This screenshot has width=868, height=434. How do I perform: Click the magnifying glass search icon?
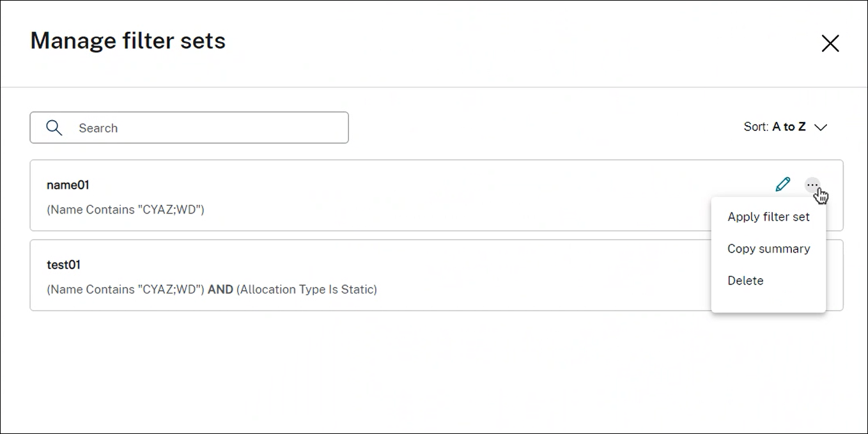(54, 128)
